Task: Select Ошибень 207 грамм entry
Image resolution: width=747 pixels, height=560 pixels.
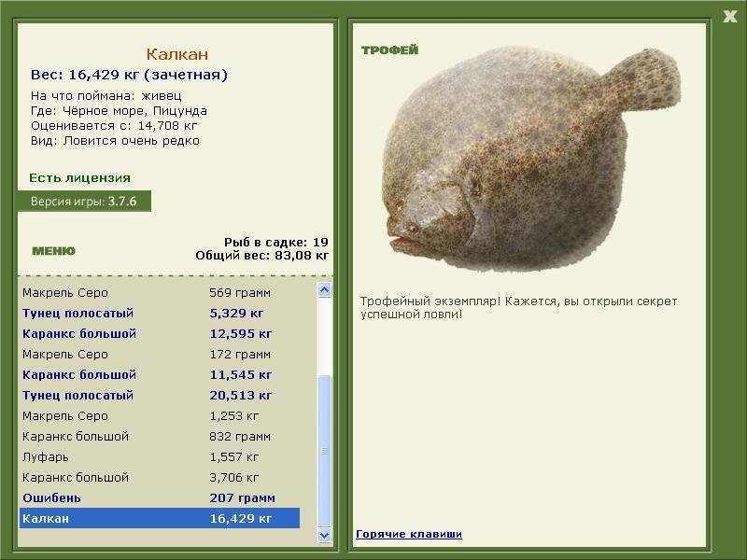Action: 160,497
